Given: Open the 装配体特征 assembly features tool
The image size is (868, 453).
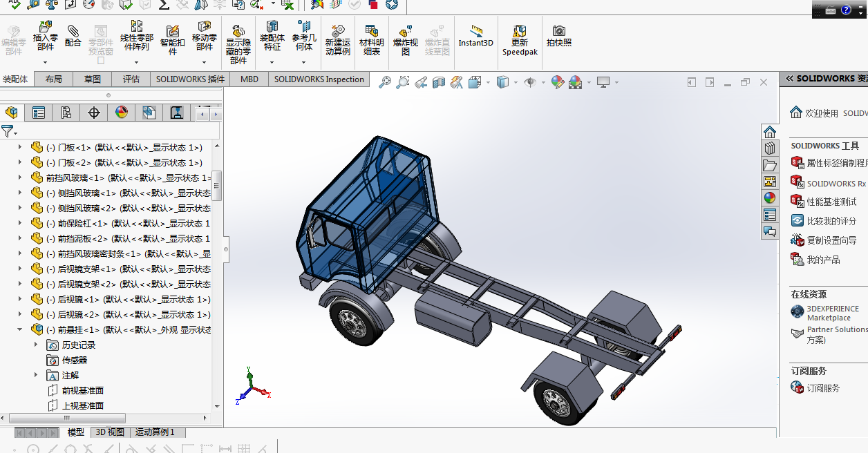Looking at the screenshot, I should (272, 36).
